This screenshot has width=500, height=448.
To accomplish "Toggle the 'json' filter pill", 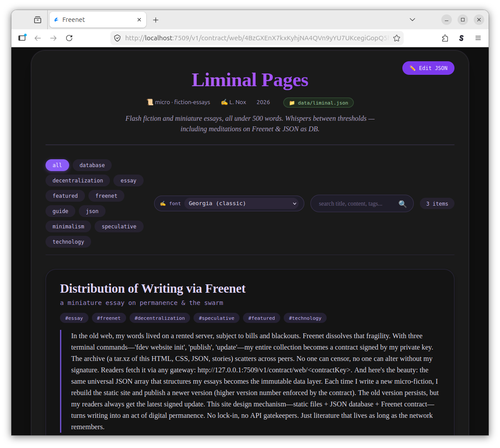I will (x=92, y=211).
